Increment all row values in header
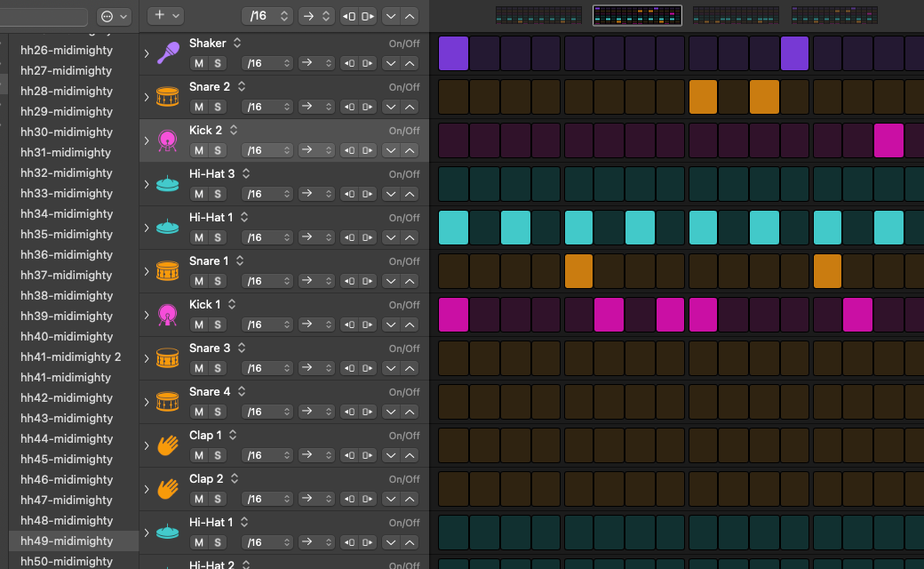This screenshot has height=569, width=924. coord(410,17)
